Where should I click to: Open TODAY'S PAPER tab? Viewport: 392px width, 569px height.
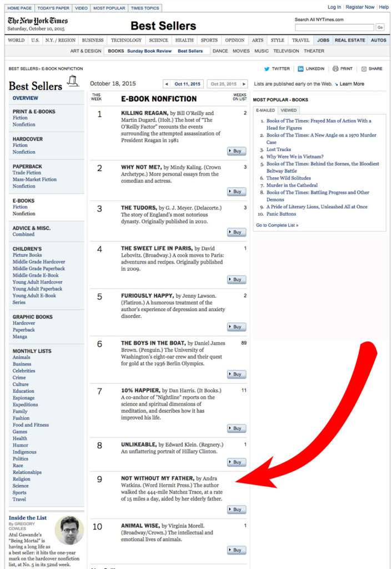coord(53,8)
